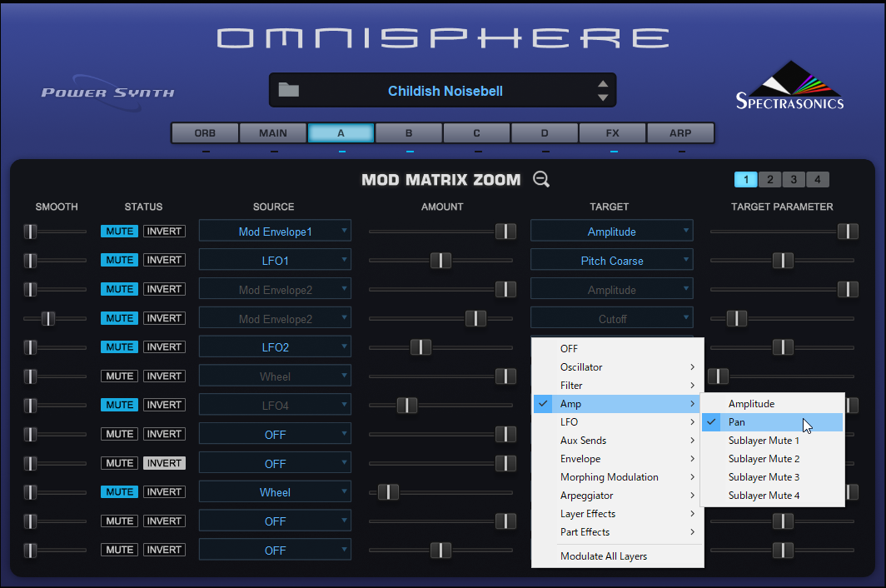
Task: Go to mod matrix page 1
Action: coord(746,179)
